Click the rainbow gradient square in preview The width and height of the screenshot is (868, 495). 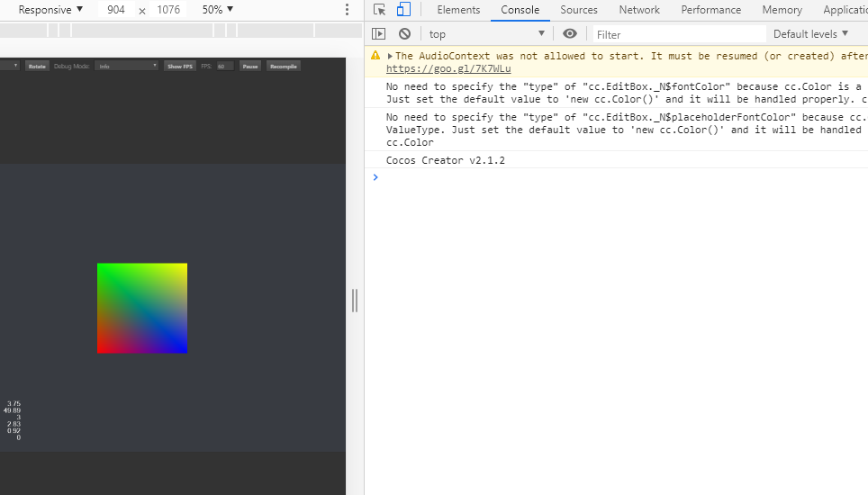(x=142, y=308)
